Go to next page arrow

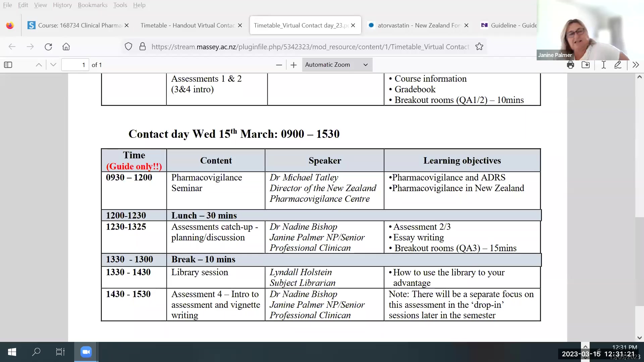click(x=53, y=65)
